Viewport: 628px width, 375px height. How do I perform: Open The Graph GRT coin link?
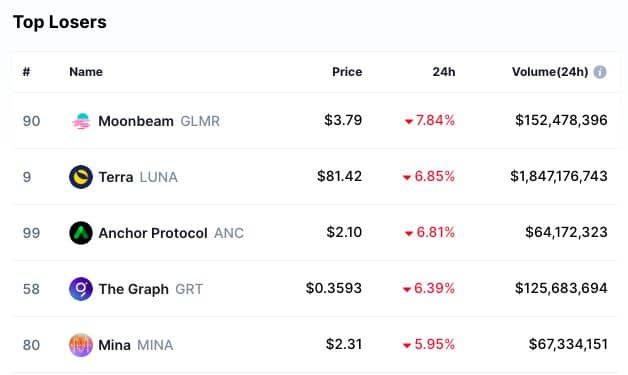pyautogui.click(x=151, y=289)
